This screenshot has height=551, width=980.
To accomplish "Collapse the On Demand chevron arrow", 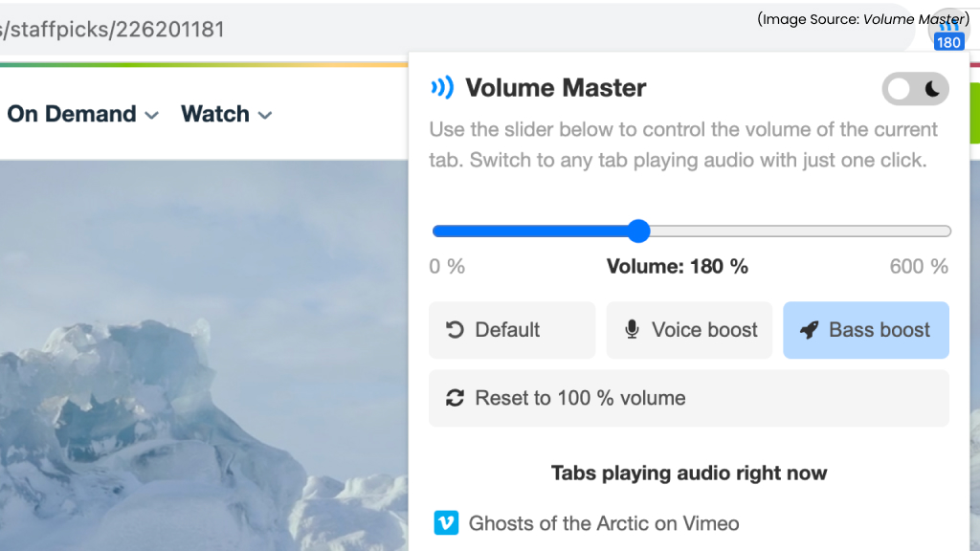I will point(150,114).
